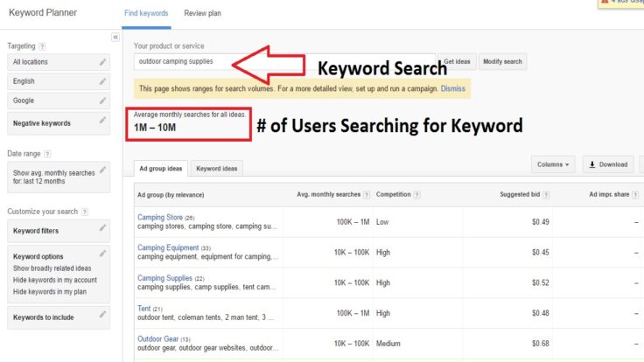
Task: Click the pencil icon for Date range
Action: point(103,169)
